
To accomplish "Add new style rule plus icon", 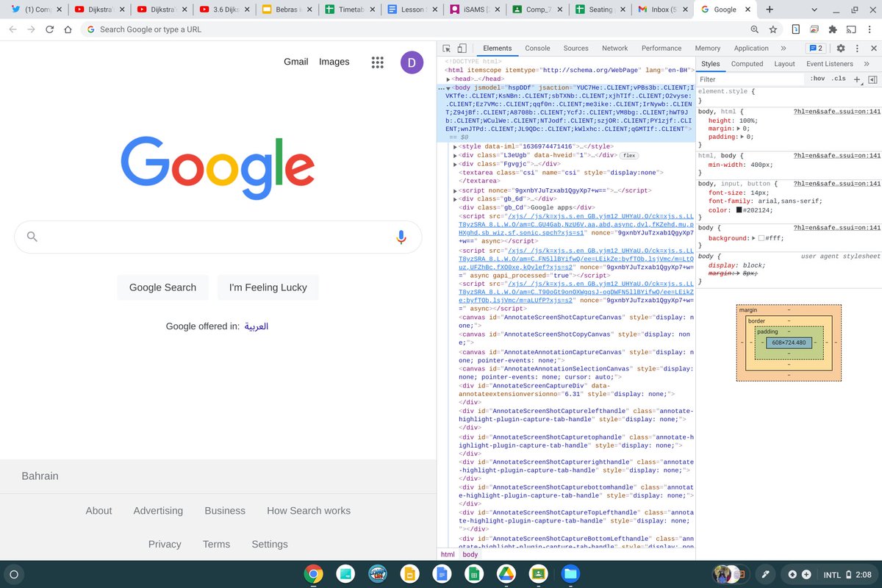I will coord(857,79).
